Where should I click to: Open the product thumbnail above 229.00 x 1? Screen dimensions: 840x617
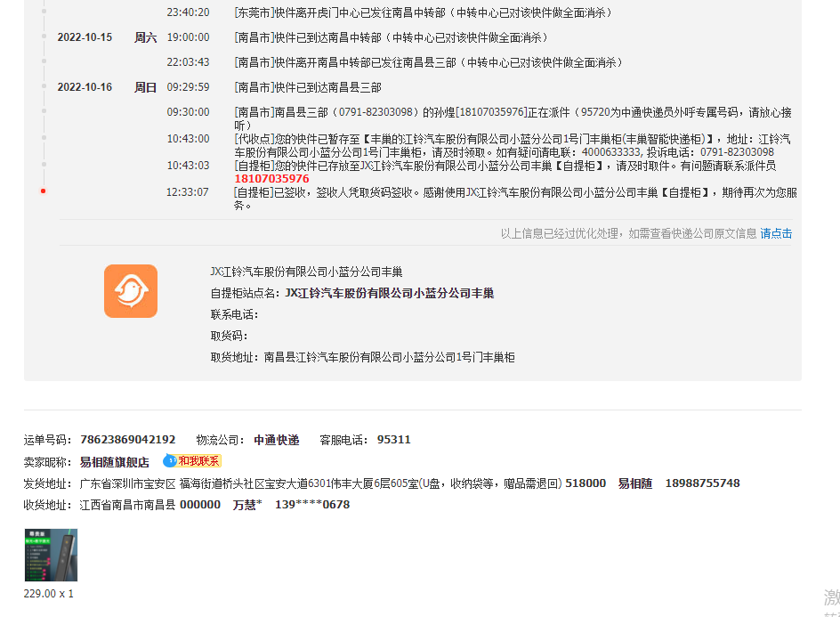(51, 555)
